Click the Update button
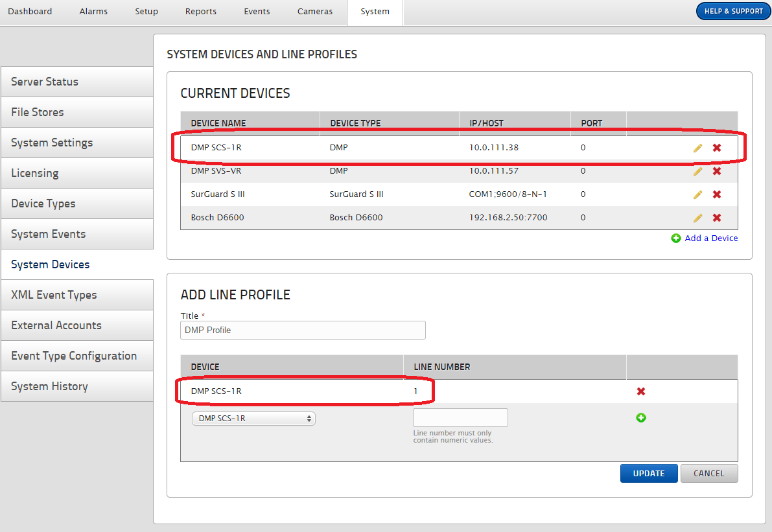The image size is (772, 532). [649, 474]
